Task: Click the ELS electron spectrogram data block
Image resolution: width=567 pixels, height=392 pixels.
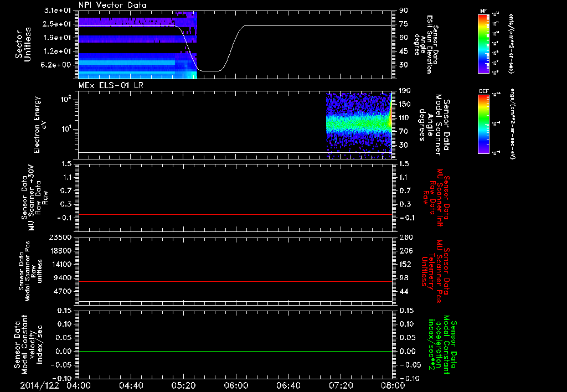Action: (359, 126)
